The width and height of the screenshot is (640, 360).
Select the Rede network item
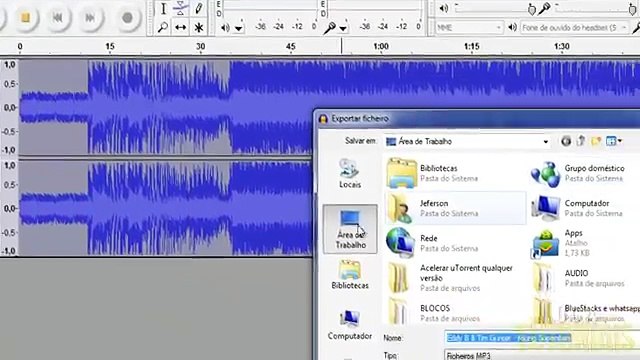tap(455, 243)
